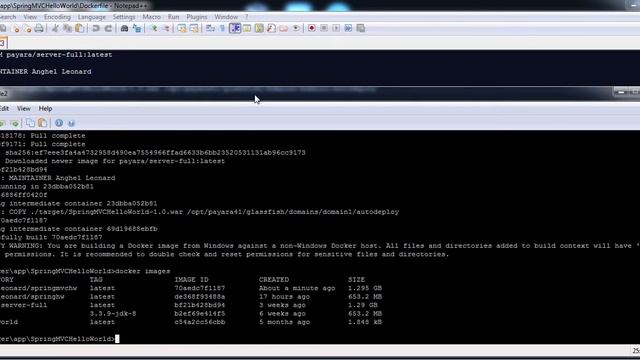The width and height of the screenshot is (640, 360).
Task: Click image ID 'bf21b428bd94' in the table
Action: pyautogui.click(x=200, y=305)
